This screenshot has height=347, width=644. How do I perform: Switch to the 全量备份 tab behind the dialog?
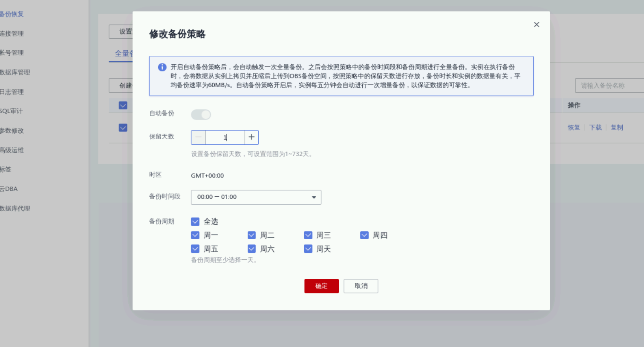(124, 54)
